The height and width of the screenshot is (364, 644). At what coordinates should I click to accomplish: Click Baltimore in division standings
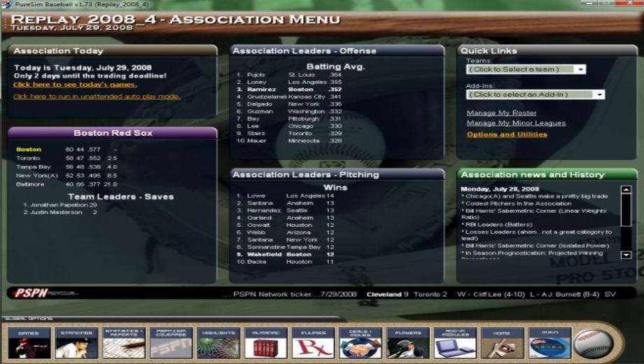tap(30, 184)
